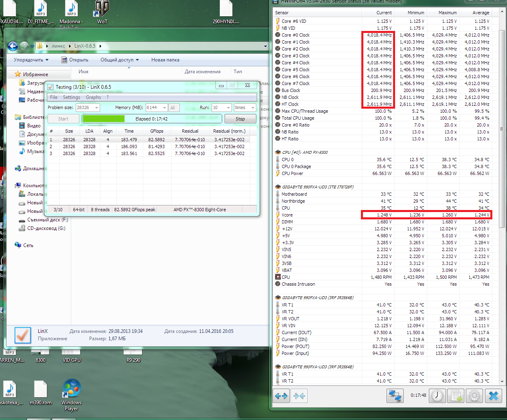507x420 pixels.
Task: Open the times units dropdown in LinX
Action: tap(253, 108)
